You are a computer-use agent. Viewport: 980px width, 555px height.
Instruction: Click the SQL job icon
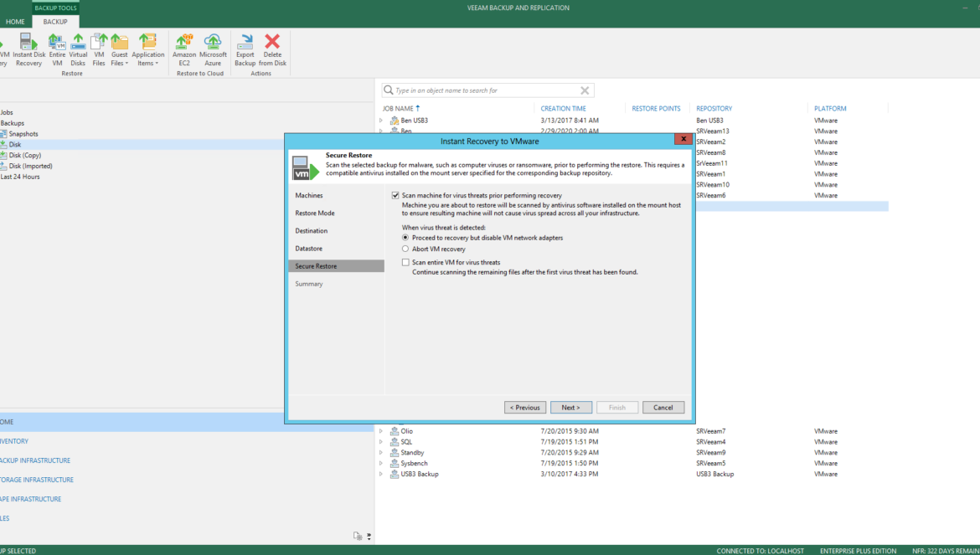click(x=395, y=442)
